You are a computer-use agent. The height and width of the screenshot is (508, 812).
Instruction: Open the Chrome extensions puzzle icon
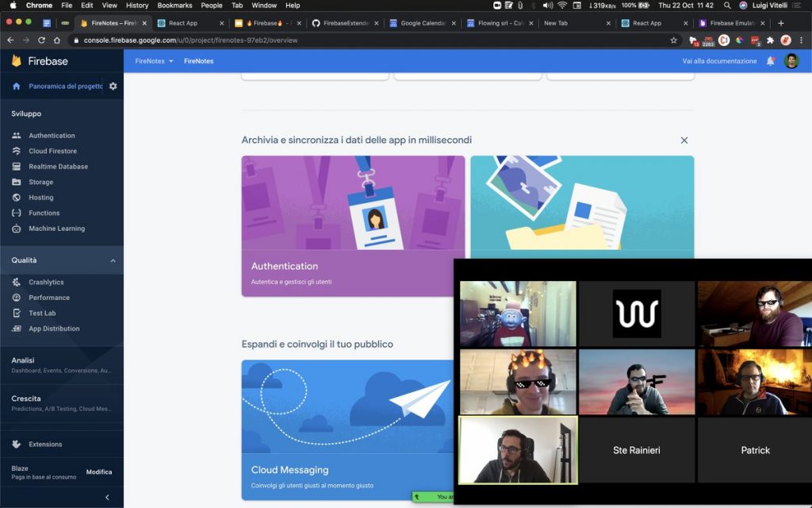pyautogui.click(x=770, y=40)
